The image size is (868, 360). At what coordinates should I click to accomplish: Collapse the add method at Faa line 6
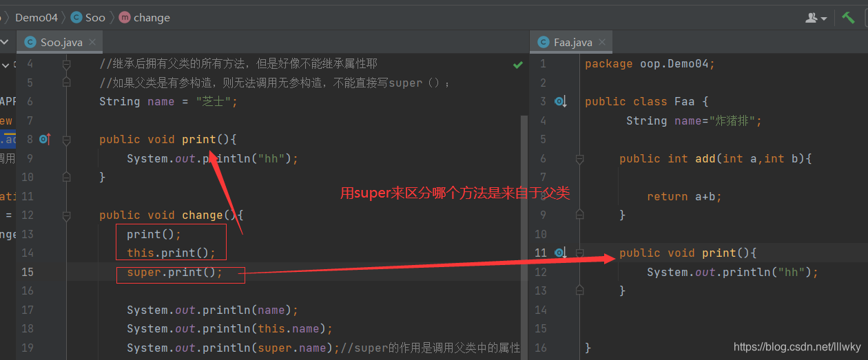pos(579,159)
